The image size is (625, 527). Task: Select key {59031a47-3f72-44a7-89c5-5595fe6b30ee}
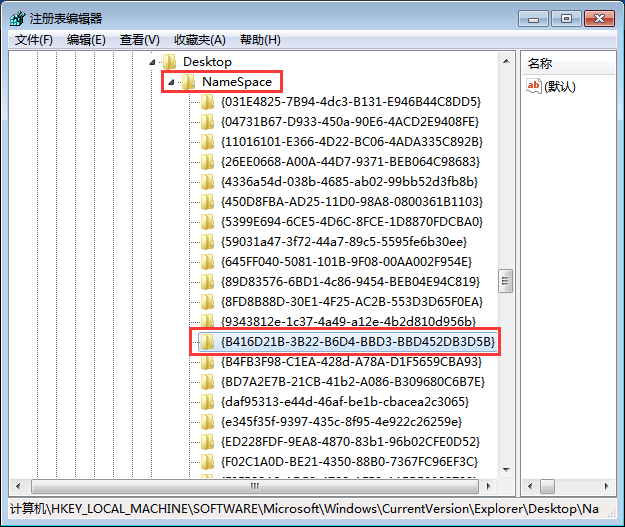tap(344, 242)
